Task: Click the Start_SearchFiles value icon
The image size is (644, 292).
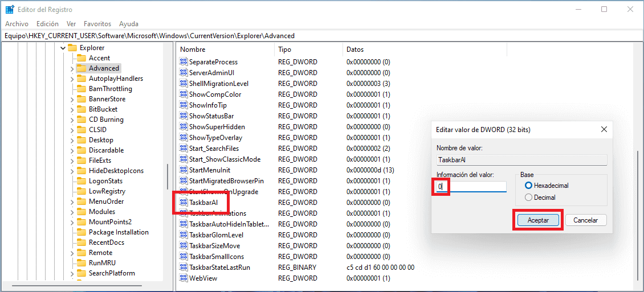Action: (x=183, y=148)
